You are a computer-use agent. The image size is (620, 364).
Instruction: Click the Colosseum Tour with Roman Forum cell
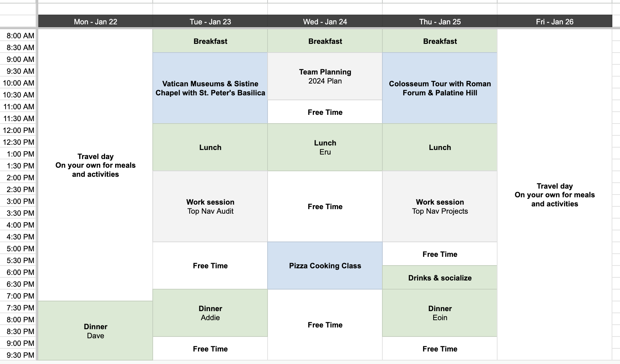pos(440,88)
